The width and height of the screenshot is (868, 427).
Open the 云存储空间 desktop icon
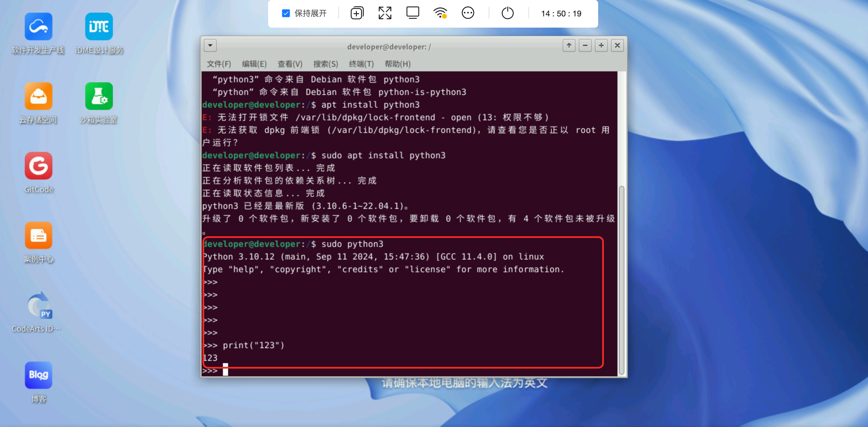tap(38, 96)
